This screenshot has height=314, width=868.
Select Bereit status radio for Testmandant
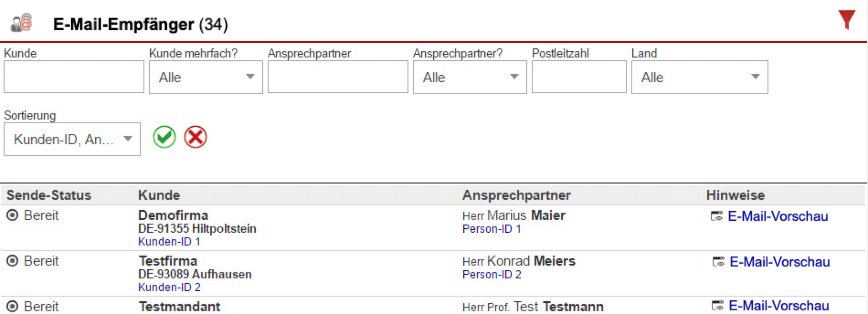tap(12, 306)
